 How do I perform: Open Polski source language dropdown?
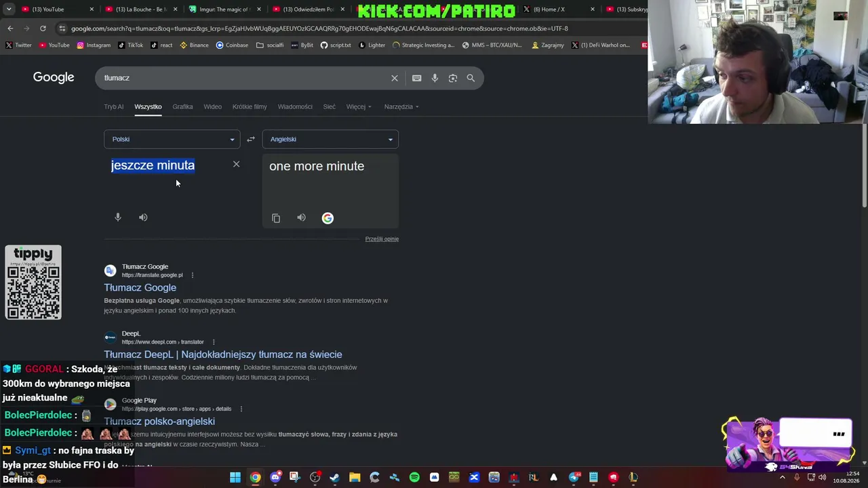coord(172,139)
